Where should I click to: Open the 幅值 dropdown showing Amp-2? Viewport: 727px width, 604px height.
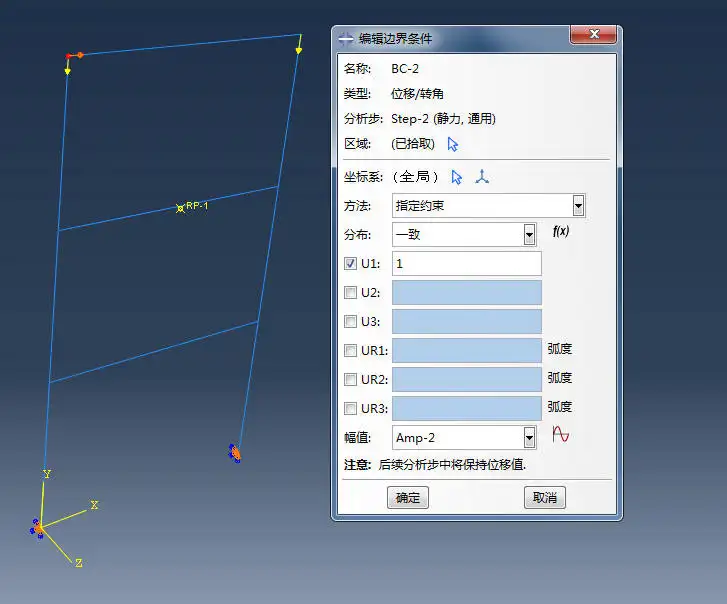click(x=529, y=438)
